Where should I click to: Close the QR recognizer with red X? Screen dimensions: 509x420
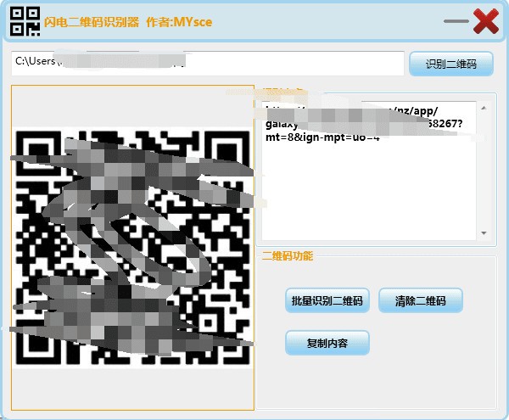[x=486, y=21]
